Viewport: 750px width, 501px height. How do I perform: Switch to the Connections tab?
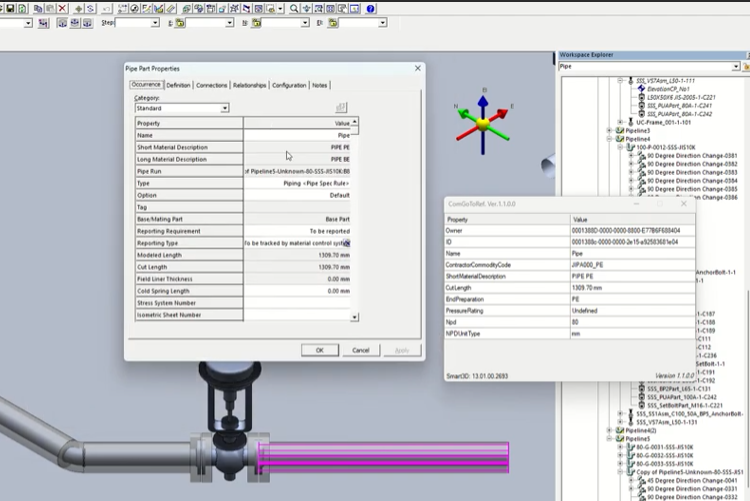click(x=212, y=85)
